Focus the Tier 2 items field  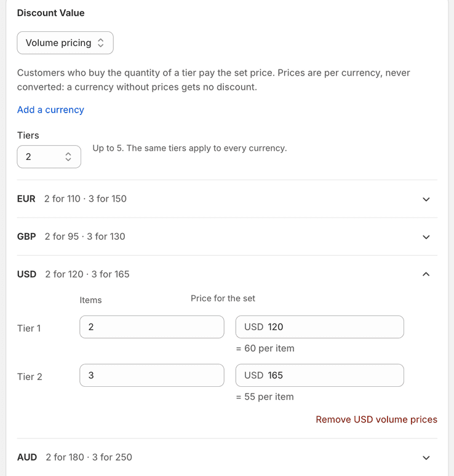point(152,375)
